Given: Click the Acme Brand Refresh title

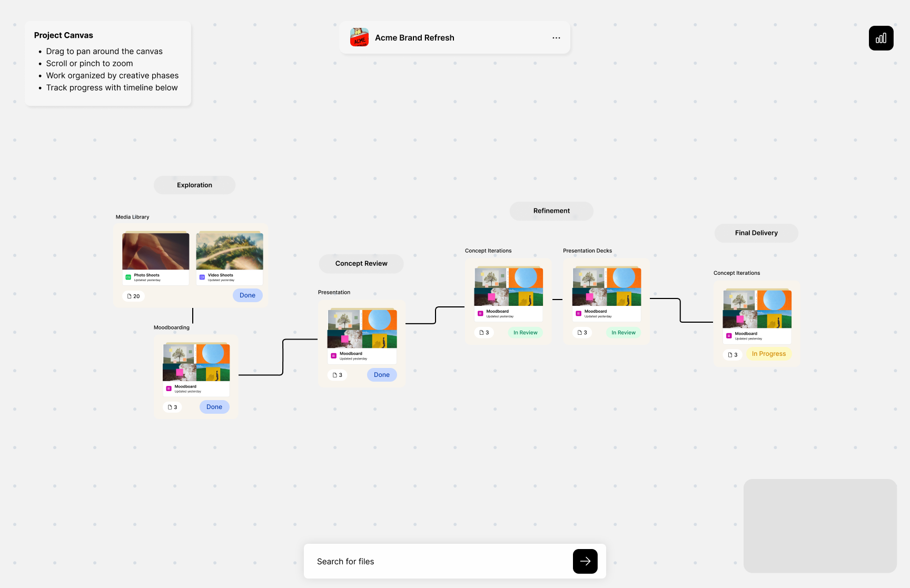Looking at the screenshot, I should click(x=414, y=38).
